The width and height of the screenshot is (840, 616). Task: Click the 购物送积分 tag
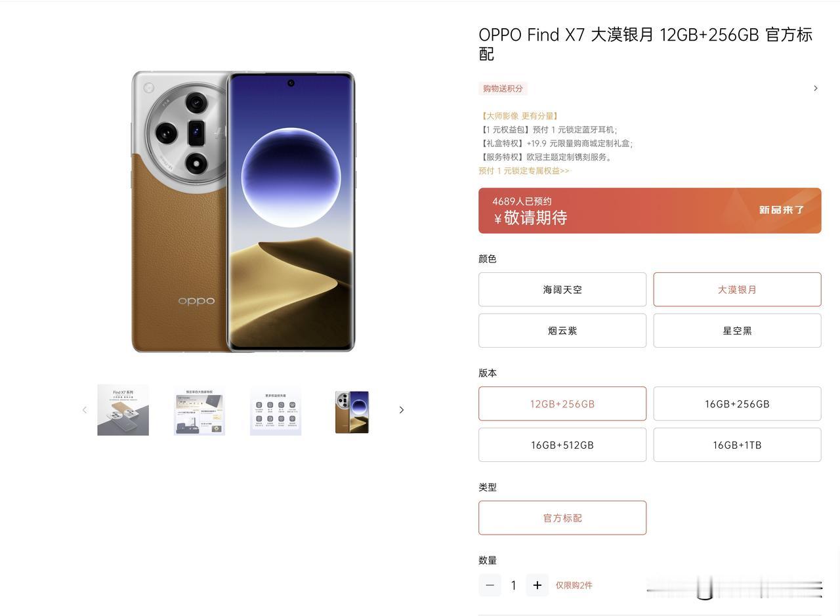pos(503,89)
